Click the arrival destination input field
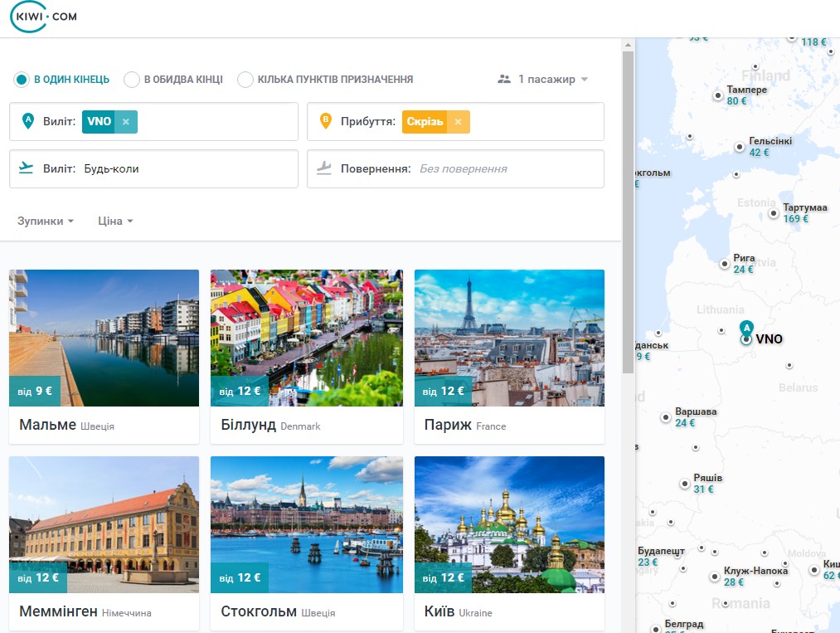840x633 pixels. tap(455, 122)
